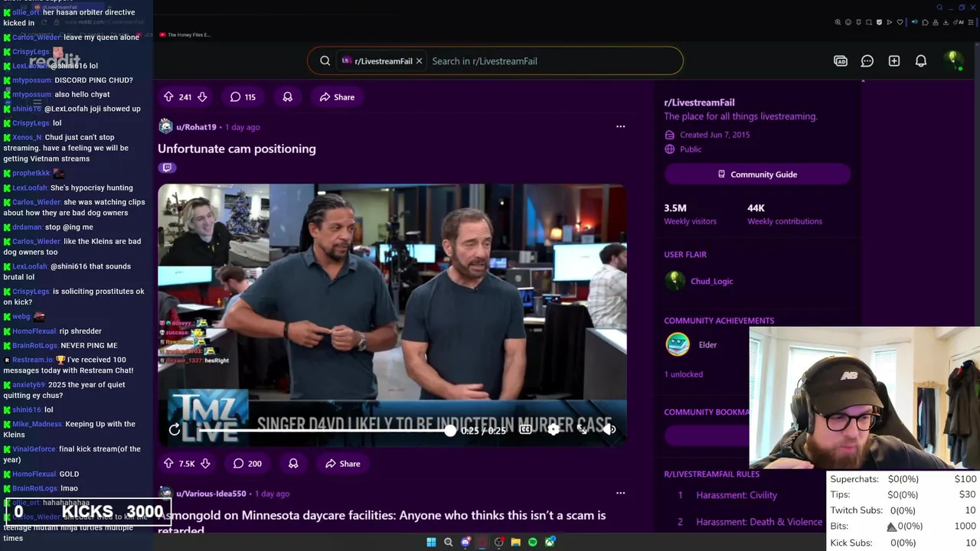This screenshot has width=980, height=551.
Task: Open the browser AI tool icon
Action: point(959,22)
